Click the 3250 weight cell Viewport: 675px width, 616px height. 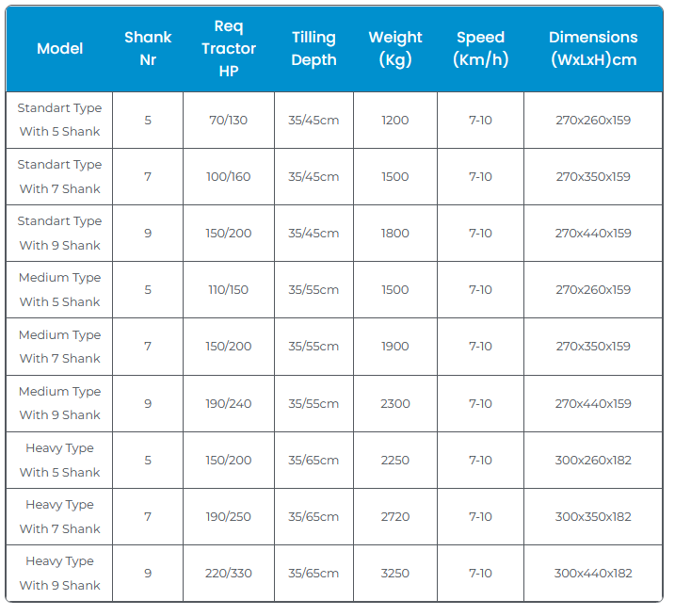[x=395, y=573]
